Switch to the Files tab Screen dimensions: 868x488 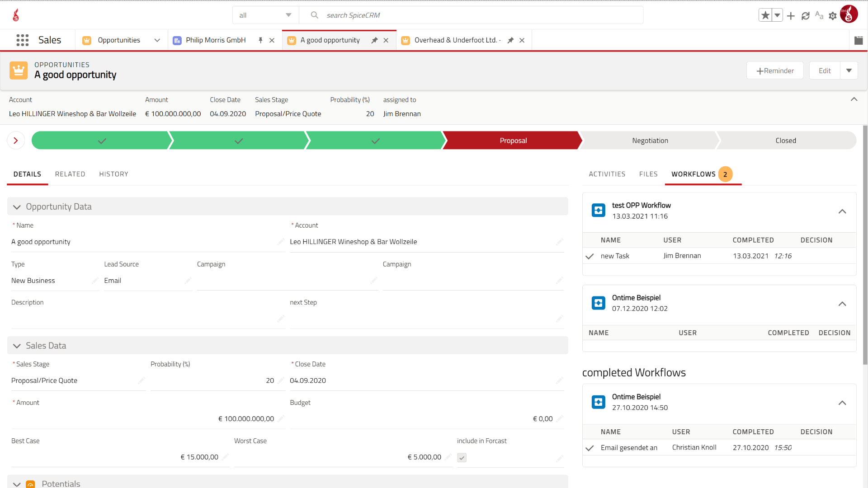[x=648, y=174]
